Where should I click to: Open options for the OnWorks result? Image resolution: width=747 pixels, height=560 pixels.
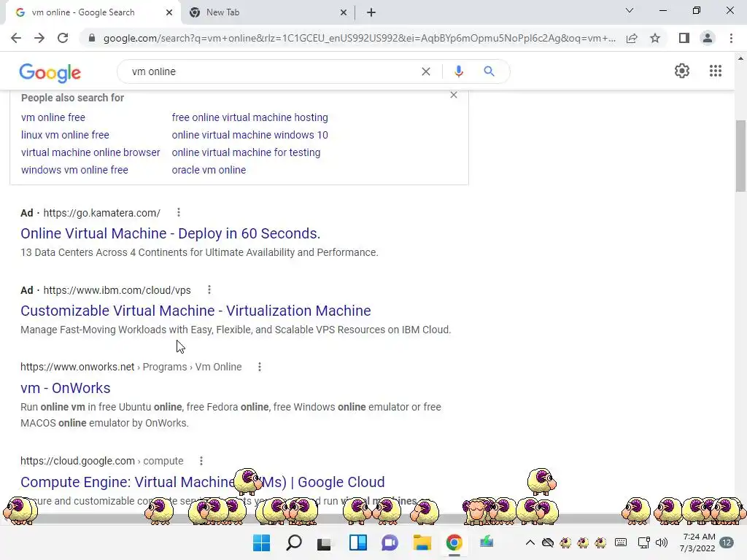pyautogui.click(x=260, y=367)
